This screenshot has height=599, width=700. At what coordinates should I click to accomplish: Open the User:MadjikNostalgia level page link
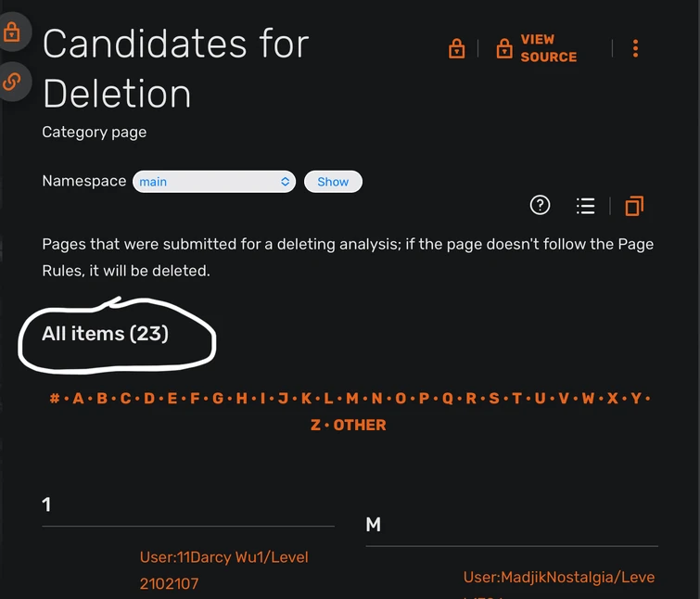558,578
